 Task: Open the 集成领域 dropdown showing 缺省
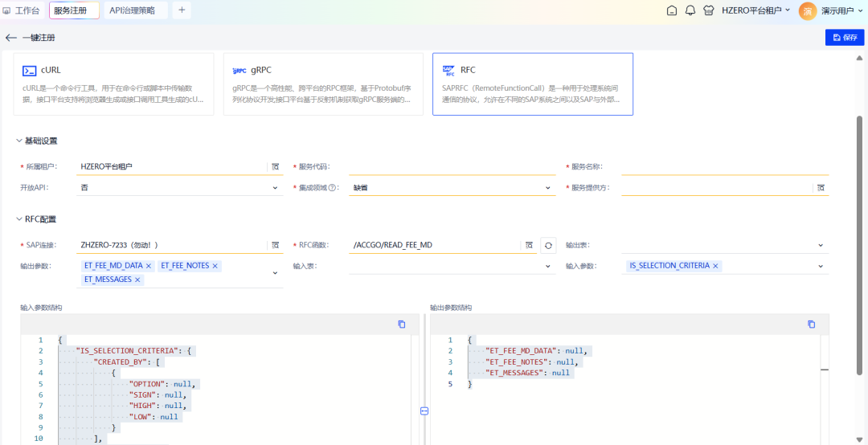tap(452, 188)
